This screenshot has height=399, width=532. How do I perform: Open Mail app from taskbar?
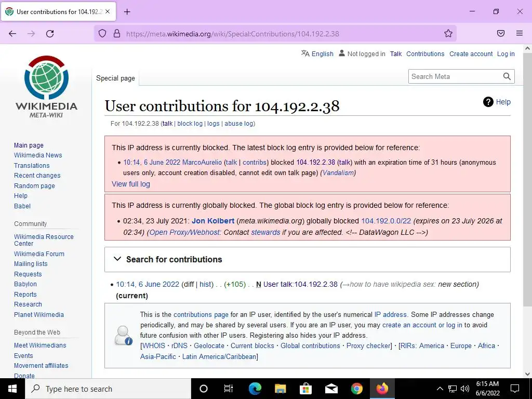click(x=331, y=389)
